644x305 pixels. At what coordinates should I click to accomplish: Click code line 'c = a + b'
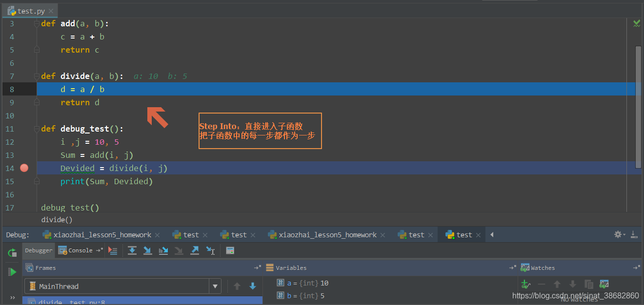point(82,37)
